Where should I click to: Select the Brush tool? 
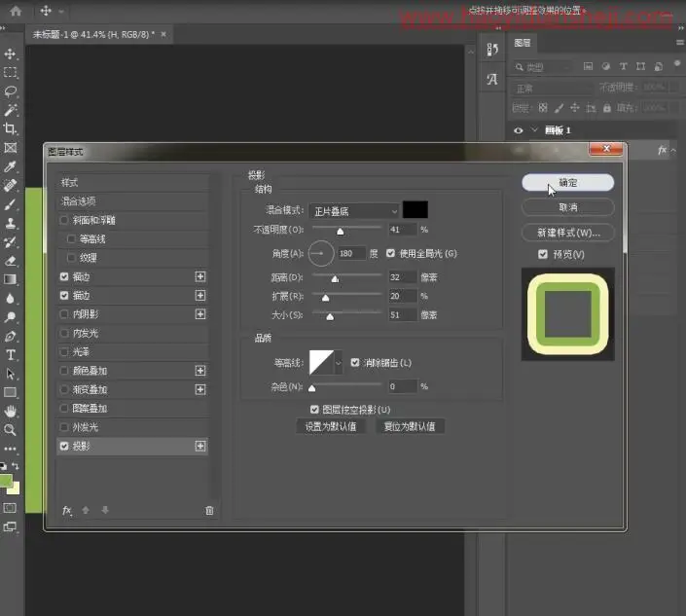[x=10, y=204]
